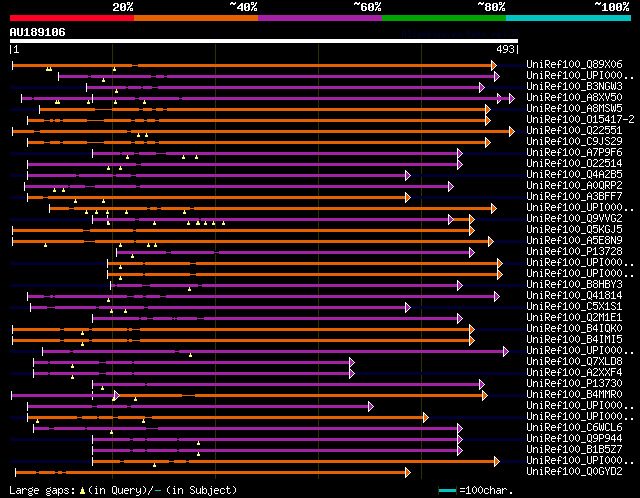640x498 pixels.
Task: Select the UniRef100_B8HBY3 label
Action: coord(574,284)
